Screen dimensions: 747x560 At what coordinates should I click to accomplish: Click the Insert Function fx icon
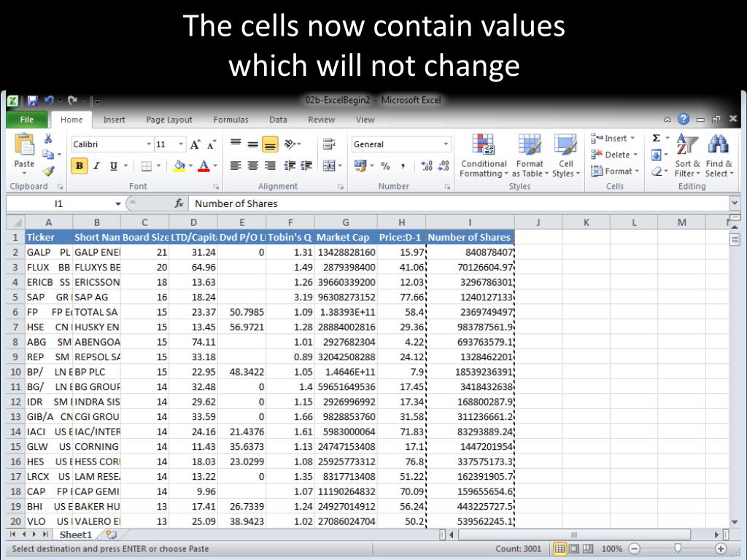179,204
